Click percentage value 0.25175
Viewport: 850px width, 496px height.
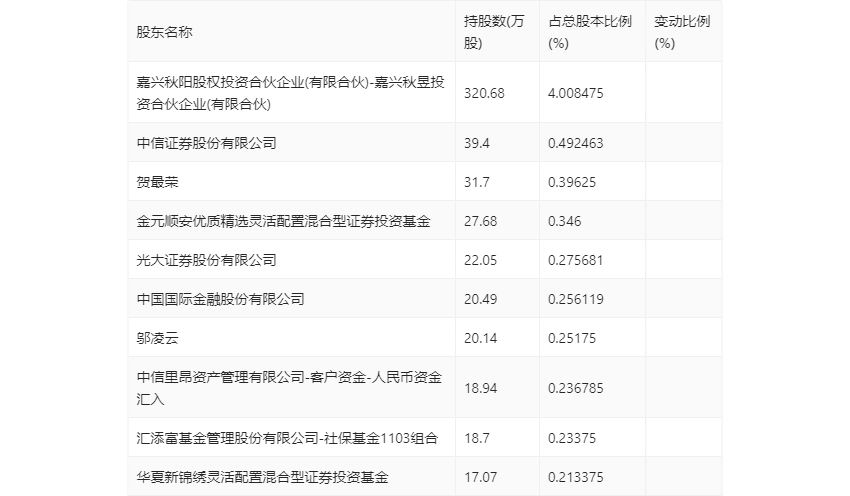point(572,338)
